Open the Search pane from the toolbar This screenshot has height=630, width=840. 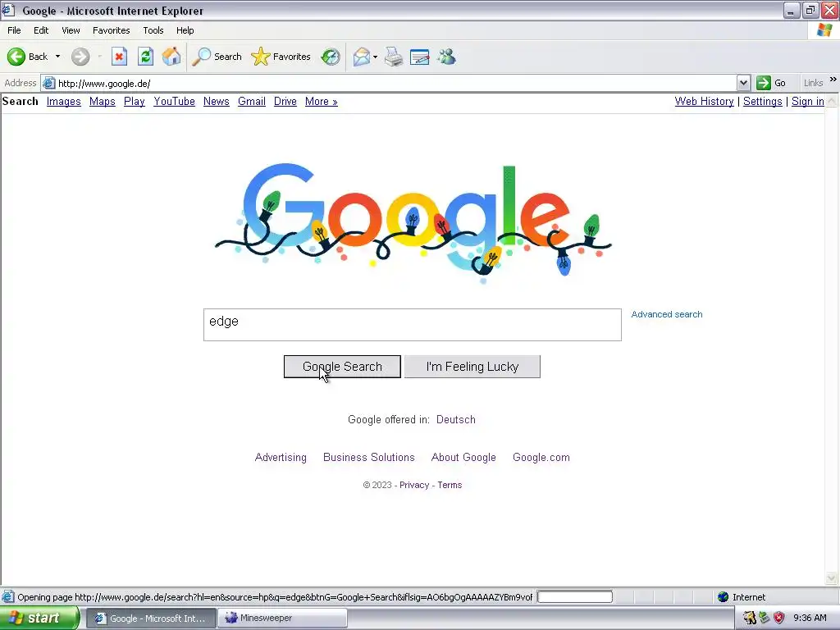217,57
